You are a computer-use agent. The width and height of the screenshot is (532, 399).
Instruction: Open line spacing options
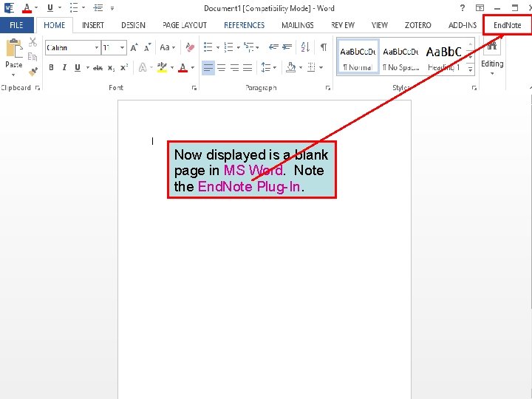pyautogui.click(x=266, y=67)
